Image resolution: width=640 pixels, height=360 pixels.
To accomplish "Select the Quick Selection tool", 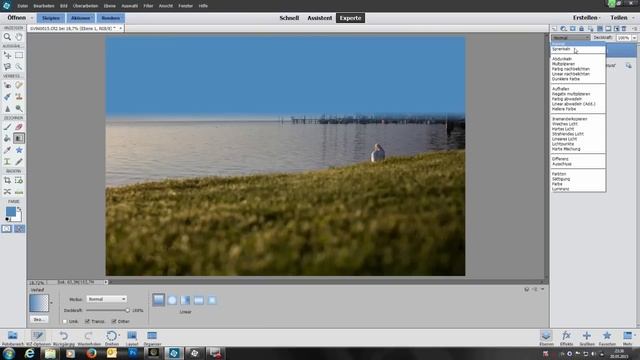I will (x=19, y=67).
